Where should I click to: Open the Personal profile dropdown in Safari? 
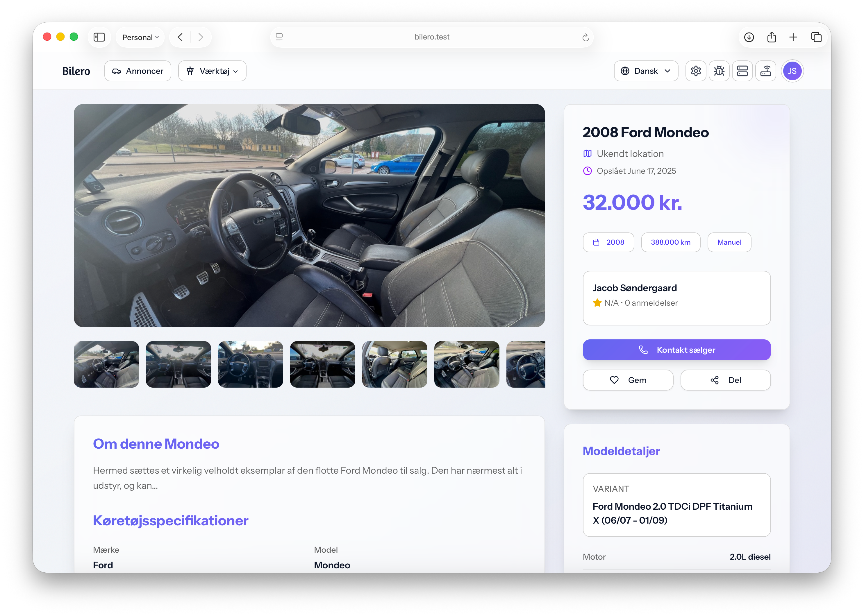coord(140,37)
